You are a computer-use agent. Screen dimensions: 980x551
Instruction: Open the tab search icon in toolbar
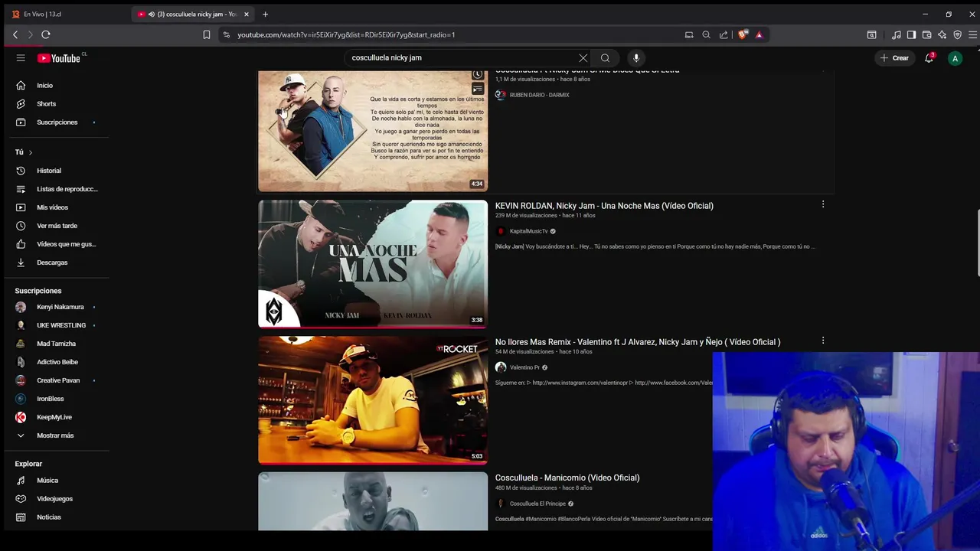tap(871, 34)
